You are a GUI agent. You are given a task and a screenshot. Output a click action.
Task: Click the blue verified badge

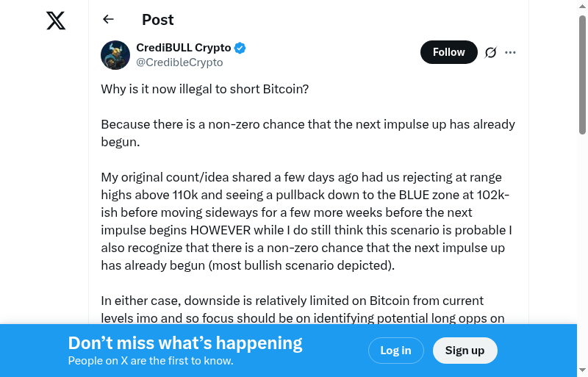240,48
